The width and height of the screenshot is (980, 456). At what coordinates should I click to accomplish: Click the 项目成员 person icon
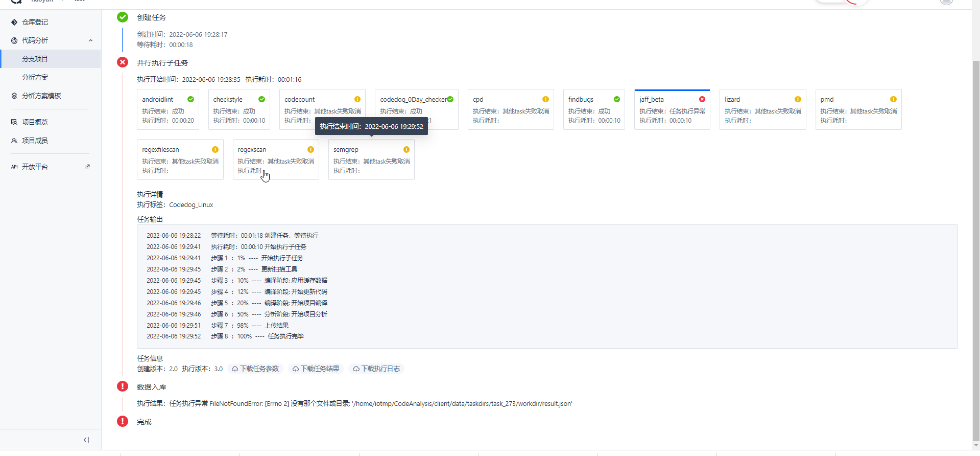(14, 141)
